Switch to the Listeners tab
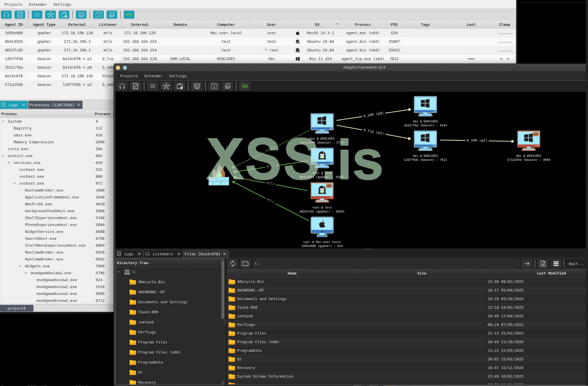 click(x=162, y=254)
